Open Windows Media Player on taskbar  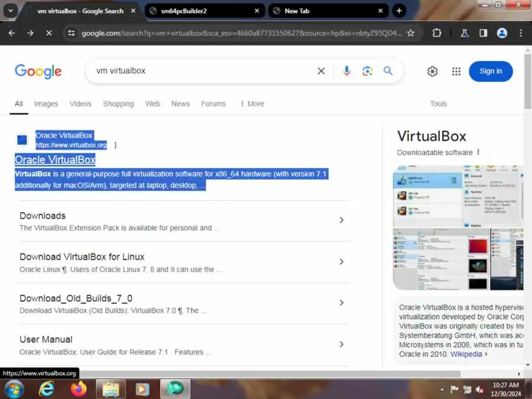click(142, 389)
